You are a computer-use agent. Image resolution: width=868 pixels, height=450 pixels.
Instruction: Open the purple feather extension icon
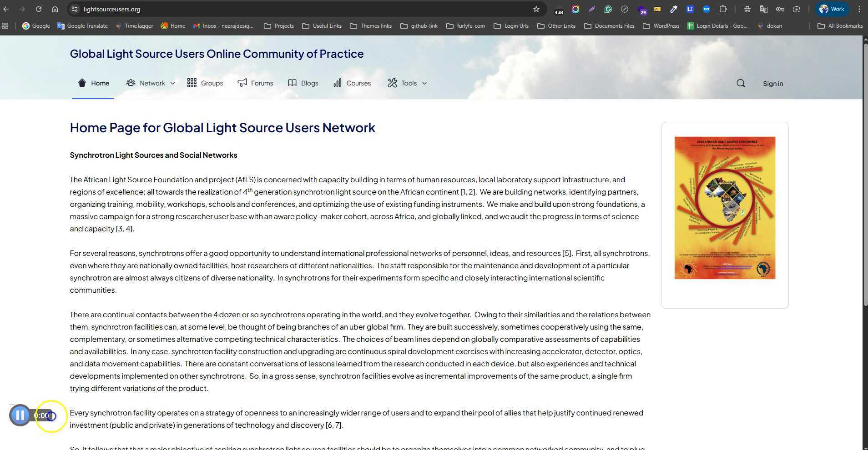click(592, 9)
